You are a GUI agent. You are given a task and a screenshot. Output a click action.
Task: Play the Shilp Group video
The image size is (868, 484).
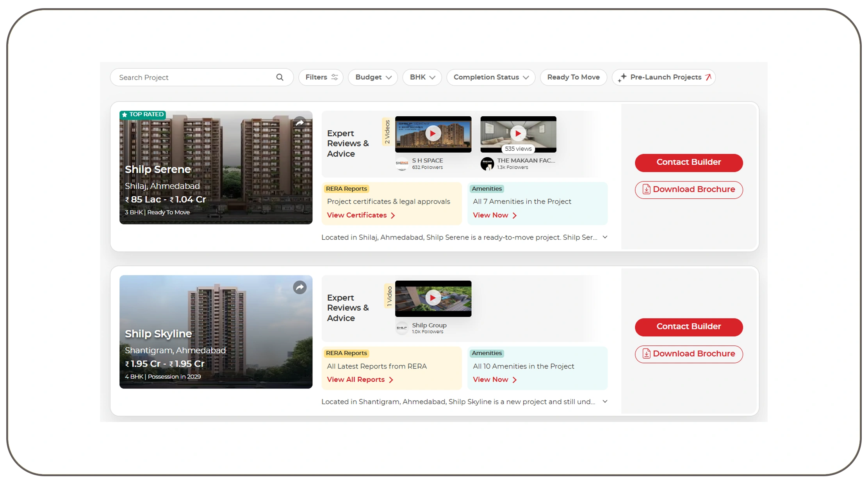click(433, 298)
